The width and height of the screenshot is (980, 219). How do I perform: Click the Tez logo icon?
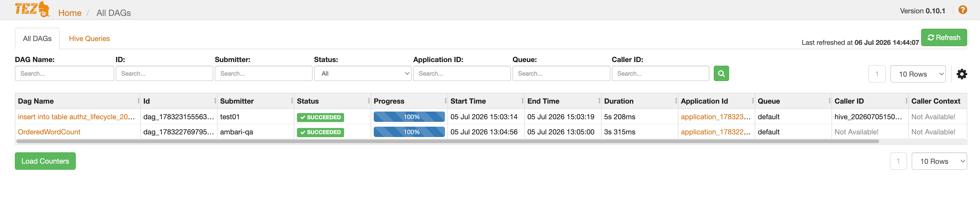[33, 9]
